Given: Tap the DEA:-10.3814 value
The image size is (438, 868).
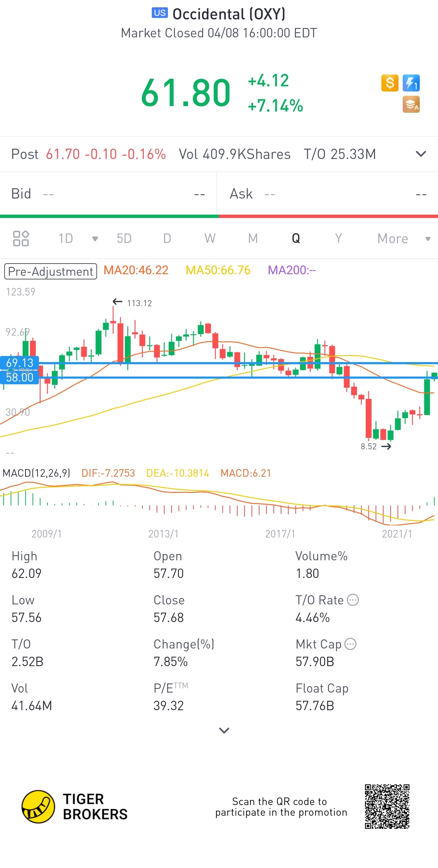Looking at the screenshot, I should tap(178, 473).
